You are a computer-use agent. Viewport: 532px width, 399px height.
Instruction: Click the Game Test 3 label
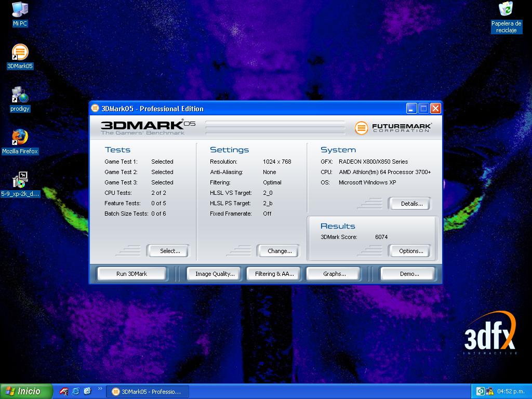[x=121, y=182]
